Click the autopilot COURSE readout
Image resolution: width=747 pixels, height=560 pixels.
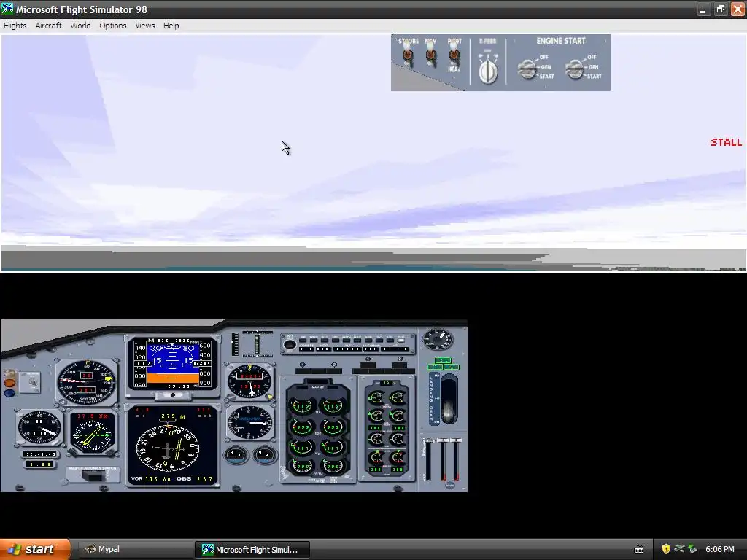(306, 349)
